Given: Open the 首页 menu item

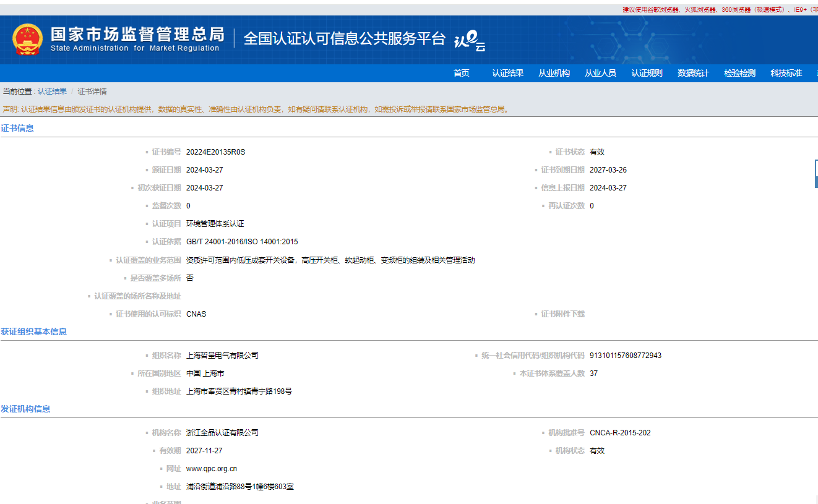Looking at the screenshot, I should pos(461,73).
